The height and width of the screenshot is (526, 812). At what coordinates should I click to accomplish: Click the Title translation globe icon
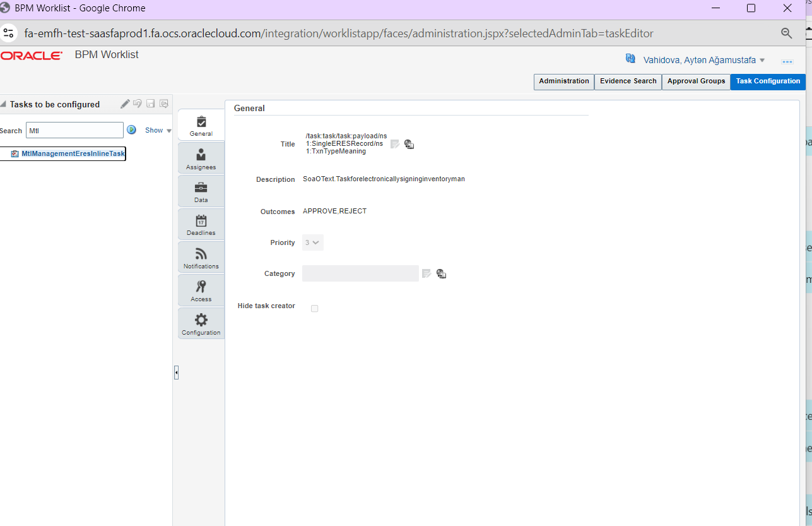coord(409,144)
